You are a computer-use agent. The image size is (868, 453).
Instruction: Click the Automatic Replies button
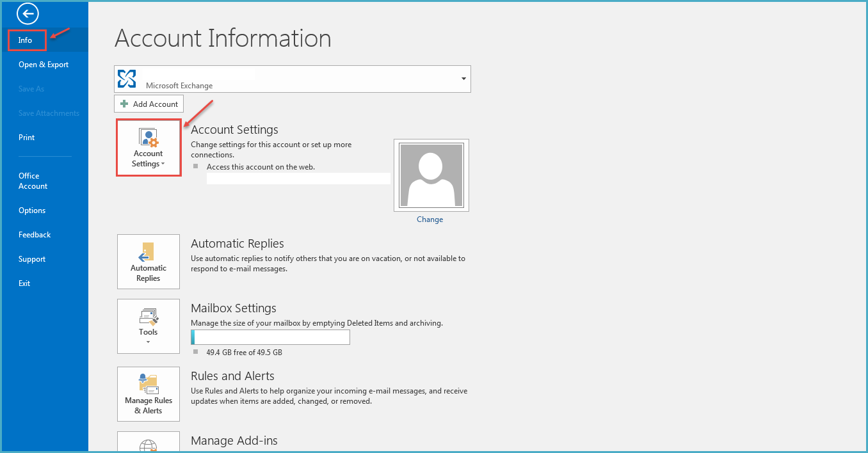(x=149, y=262)
